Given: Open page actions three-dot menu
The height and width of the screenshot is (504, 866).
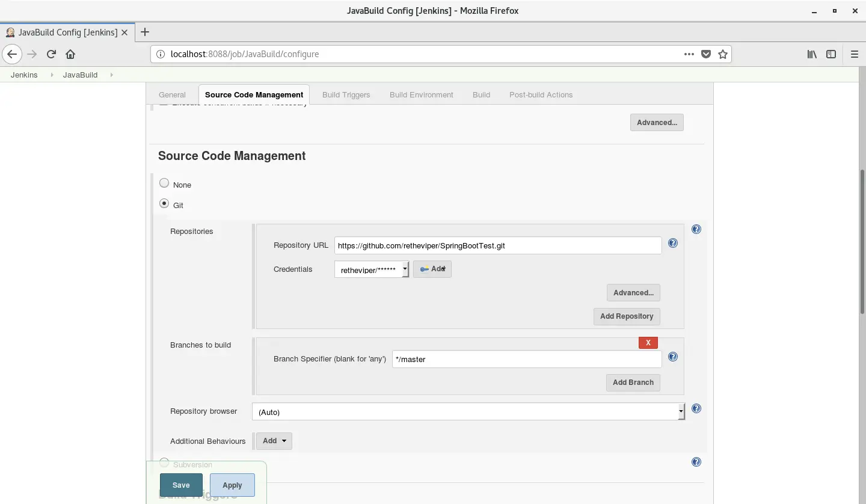Looking at the screenshot, I should (689, 54).
